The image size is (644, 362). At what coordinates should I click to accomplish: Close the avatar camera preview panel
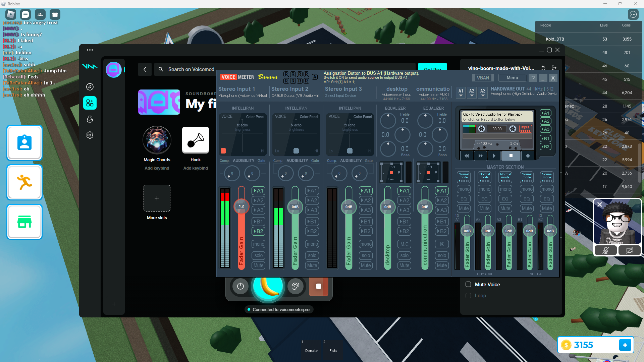click(x=600, y=204)
